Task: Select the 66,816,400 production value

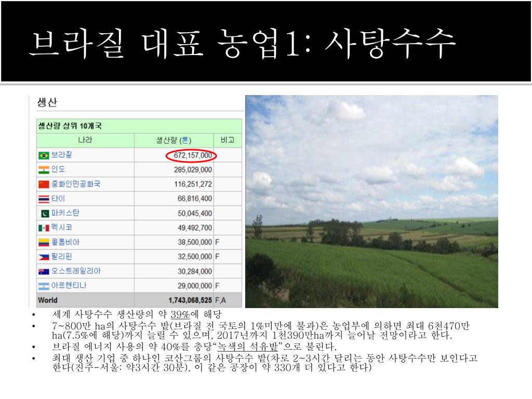Action: pos(195,199)
